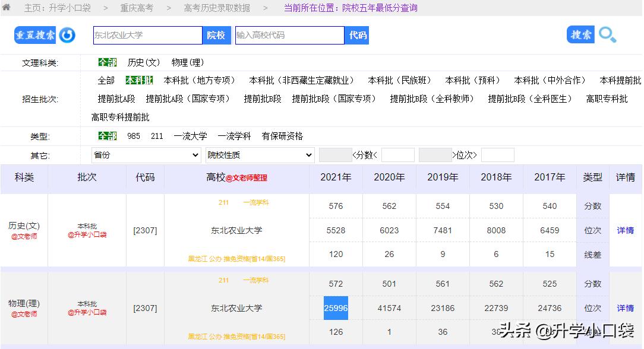The height and width of the screenshot is (349, 644).
Task: Click the blue circular refresh icon beside 重置搜索
Action: 67,36
